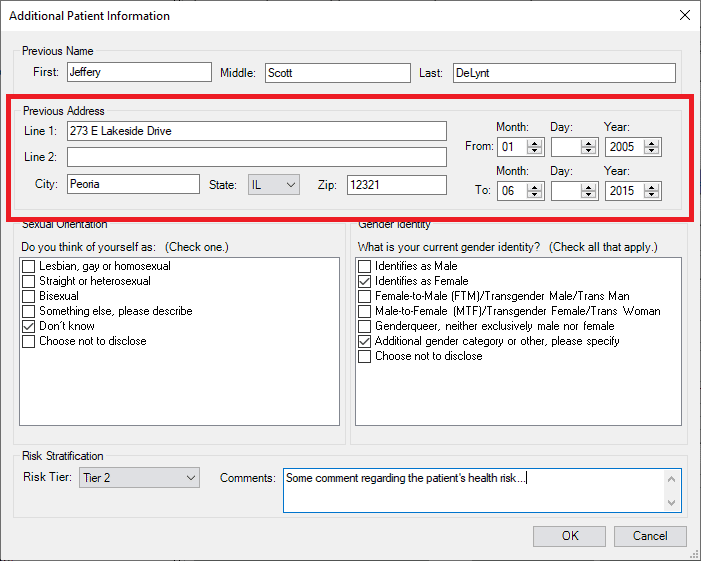701x561 pixels.
Task: Decrease the To Year value with down arrow
Action: click(652, 195)
